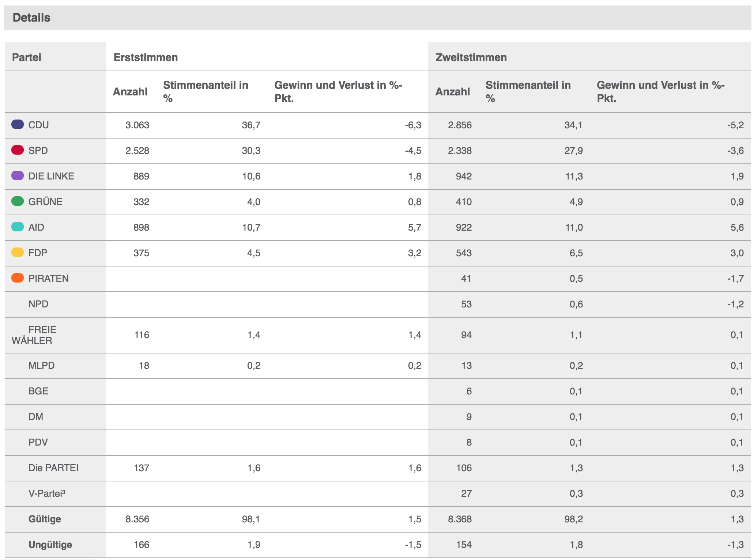Click the Zweitstimmen column group header
Viewport: 754px width, 560px height.
[x=471, y=57]
